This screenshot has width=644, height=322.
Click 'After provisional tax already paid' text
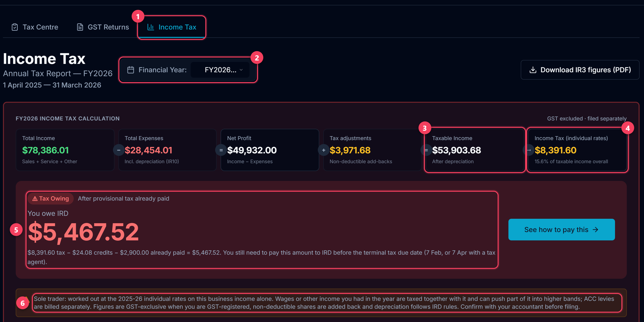point(124,198)
